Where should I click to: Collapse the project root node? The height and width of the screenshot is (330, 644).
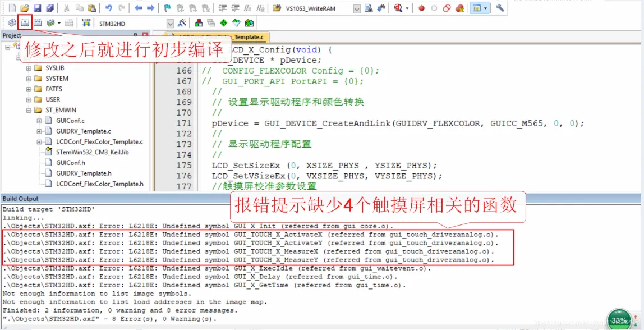(x=8, y=47)
